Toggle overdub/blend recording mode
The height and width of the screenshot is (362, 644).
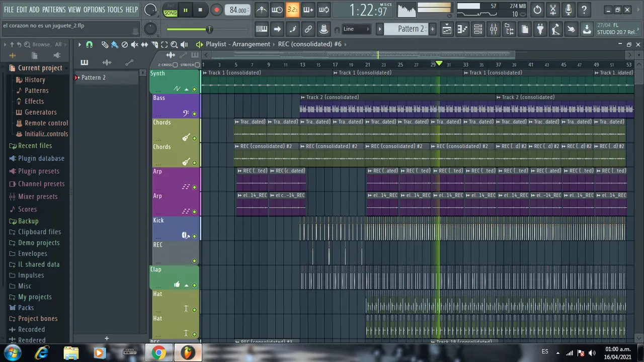tap(308, 10)
